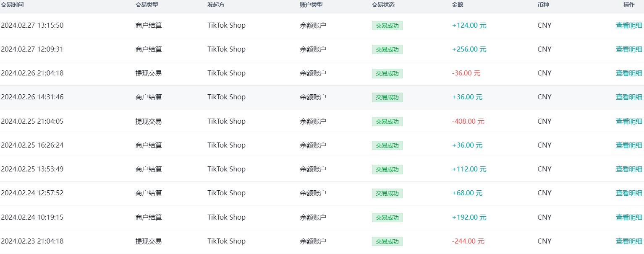Open 查看明细 for the +124.00 元 transaction
This screenshot has width=644, height=254.
pyautogui.click(x=628, y=25)
